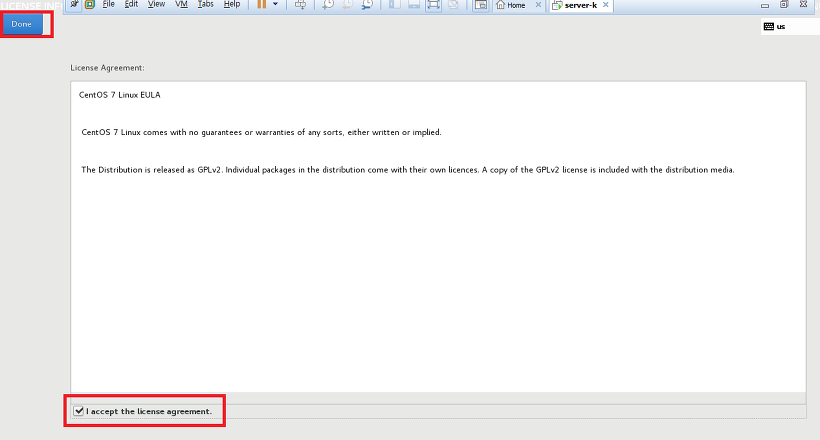The width and height of the screenshot is (820, 440).
Task: Click the pin toolbar icon in VMware
Action: (x=74, y=4)
